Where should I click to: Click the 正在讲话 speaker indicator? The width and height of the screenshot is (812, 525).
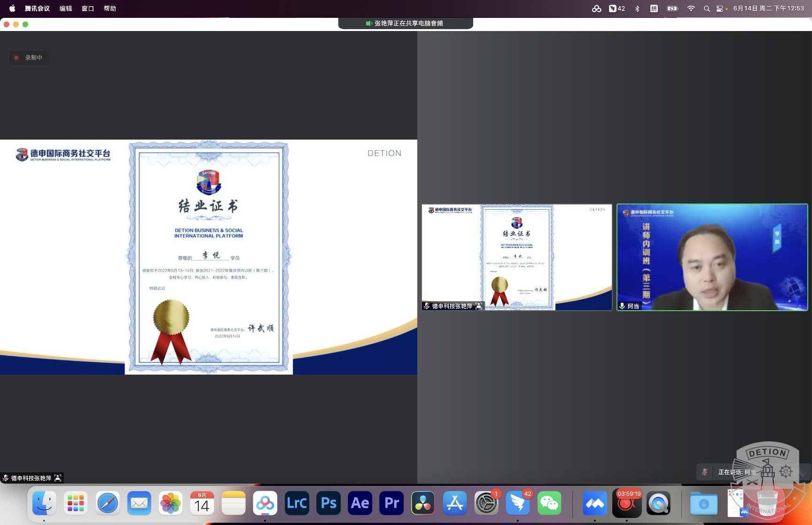(x=736, y=472)
